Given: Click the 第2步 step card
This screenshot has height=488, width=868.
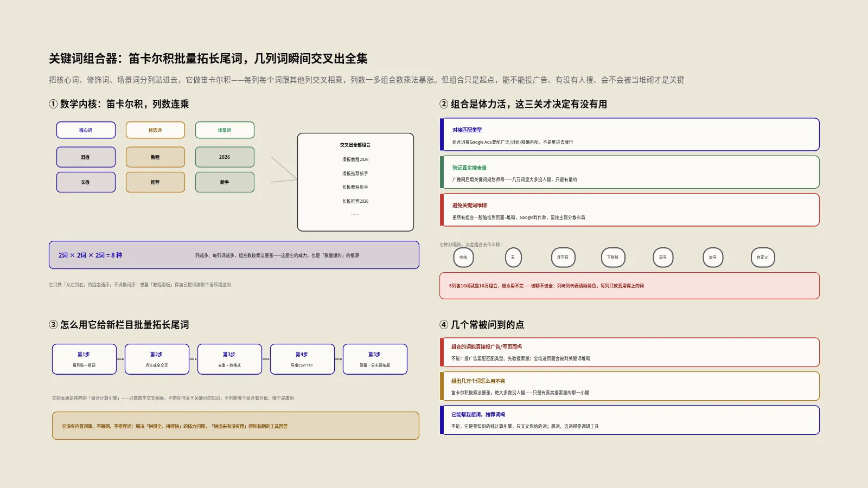Looking at the screenshot, I should [157, 359].
